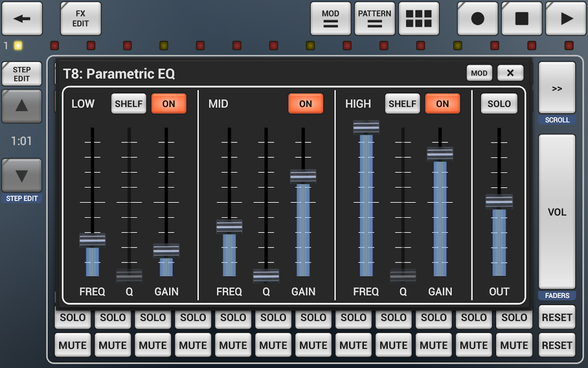Switch to STEP EDIT mode

click(22, 74)
